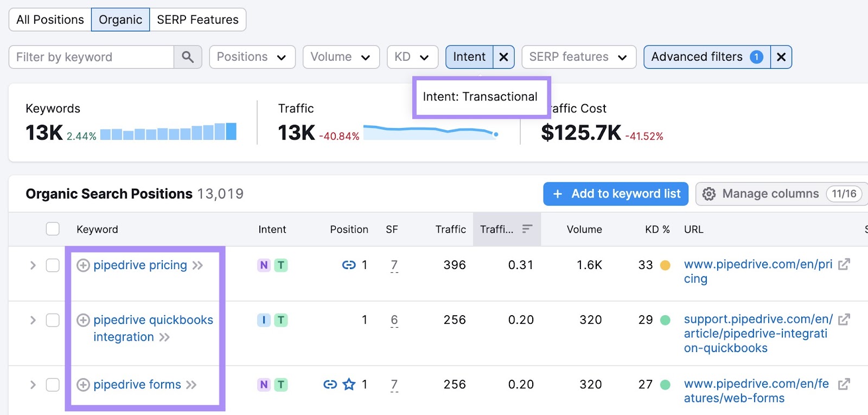This screenshot has width=868, height=415.
Task: Click the N intent badge for pipedrive forms
Action: (264, 385)
